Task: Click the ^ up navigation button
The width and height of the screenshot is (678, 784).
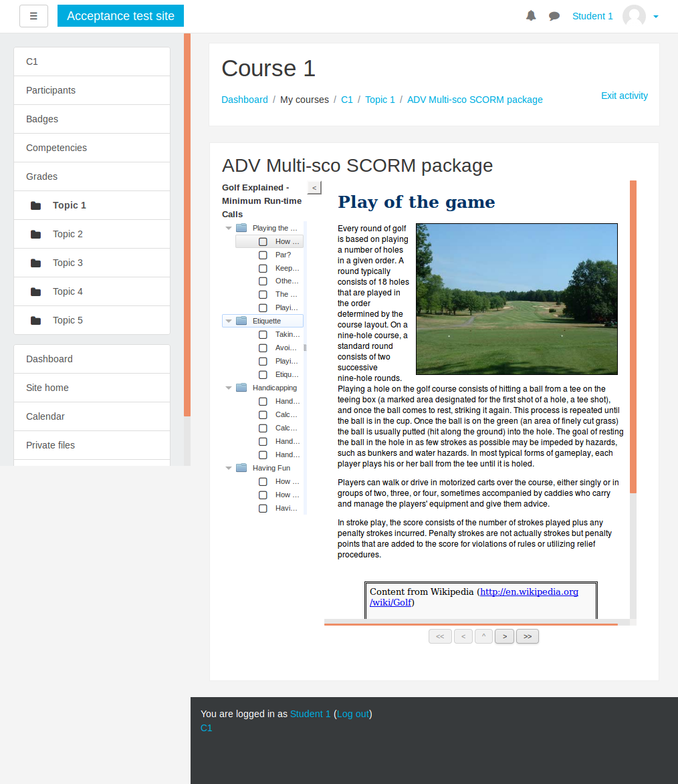Action: click(483, 636)
